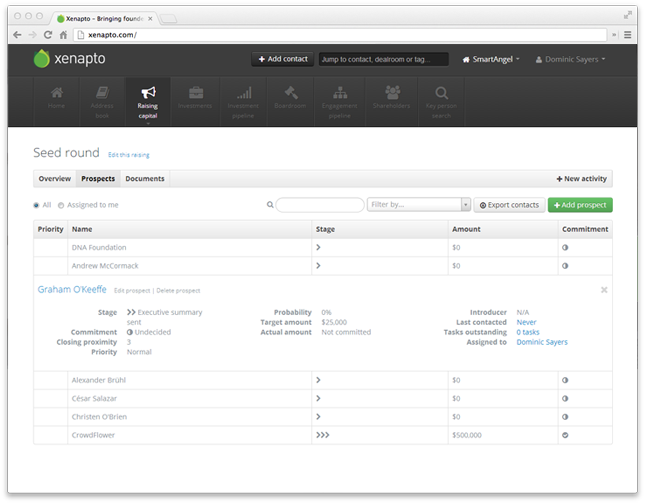Select the Alexander Brühl prospect name
Image resolution: width=645 pixels, height=504 pixels.
tap(99, 380)
